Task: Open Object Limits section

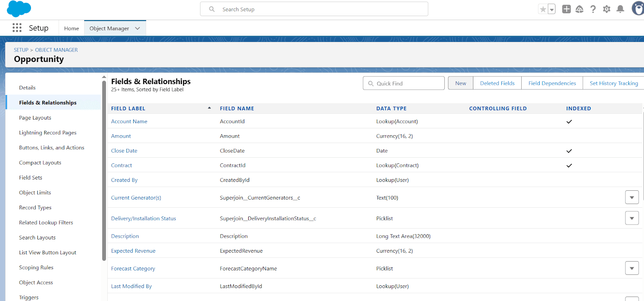Action: tap(35, 193)
